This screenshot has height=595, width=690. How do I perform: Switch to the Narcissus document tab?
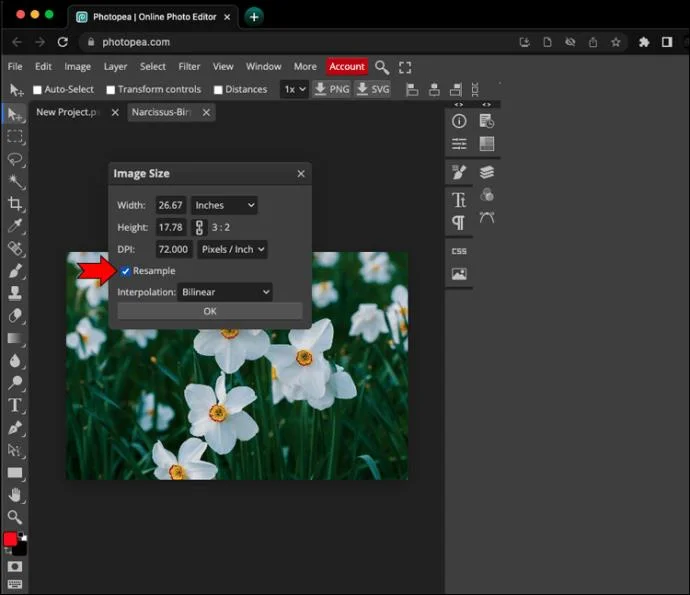(161, 112)
